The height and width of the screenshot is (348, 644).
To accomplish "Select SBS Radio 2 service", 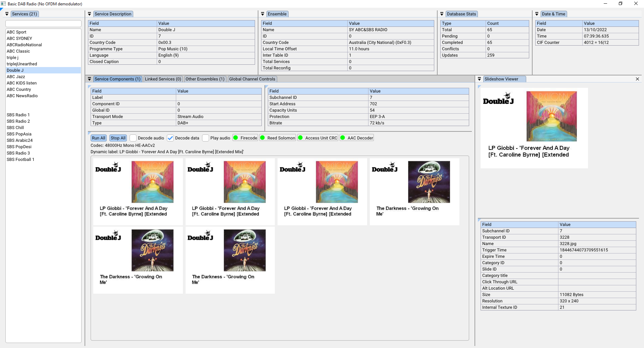I will (43, 121).
